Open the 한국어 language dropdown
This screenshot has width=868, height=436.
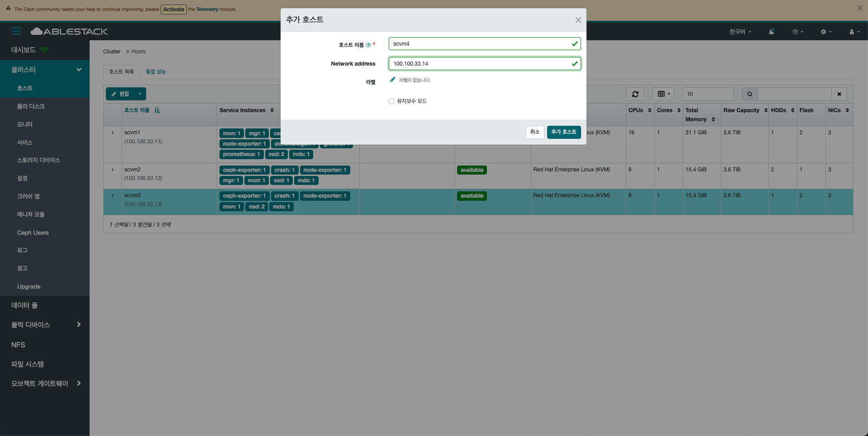(x=740, y=32)
